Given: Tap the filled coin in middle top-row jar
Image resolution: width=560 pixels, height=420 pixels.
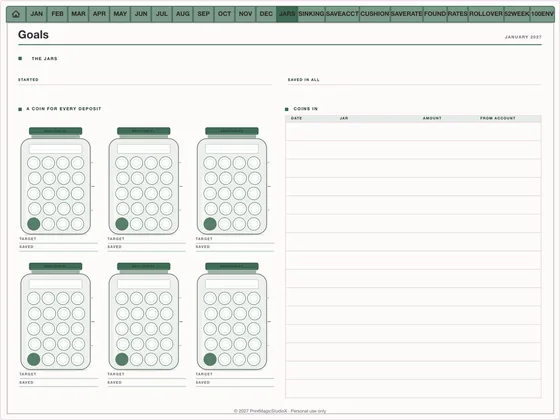Looking at the screenshot, I should 122,224.
